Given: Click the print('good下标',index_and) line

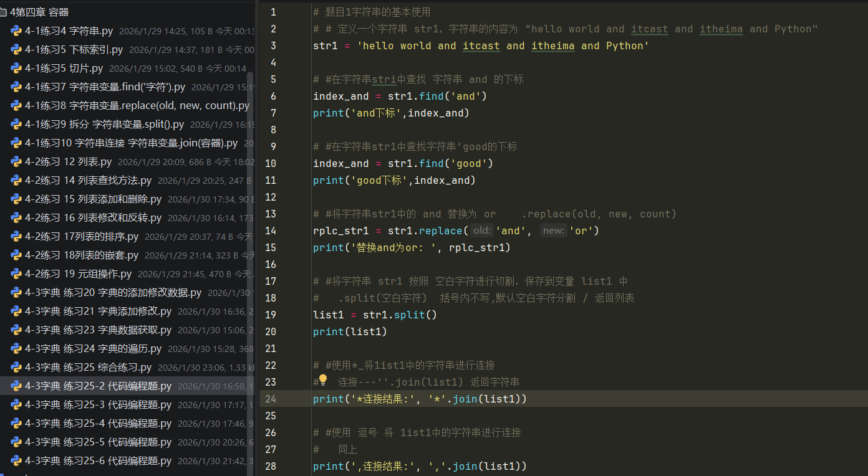Looking at the screenshot, I should [394, 180].
